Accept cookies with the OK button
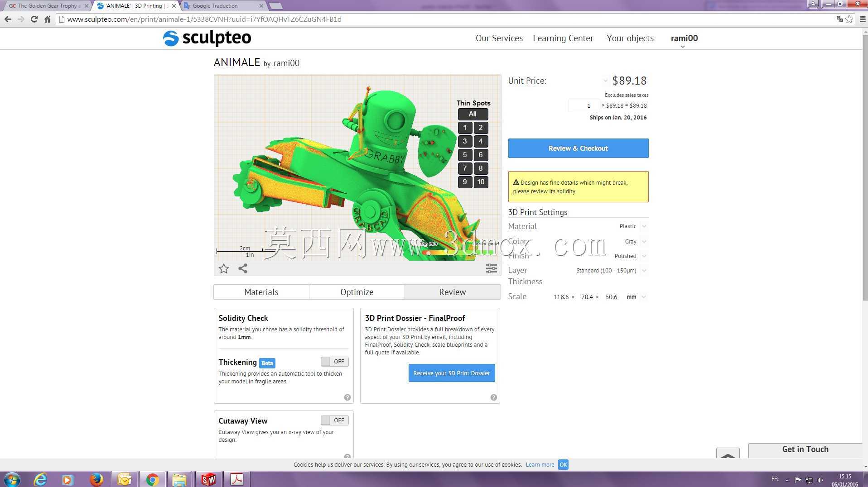Viewport: 868px width, 487px height. click(563, 465)
